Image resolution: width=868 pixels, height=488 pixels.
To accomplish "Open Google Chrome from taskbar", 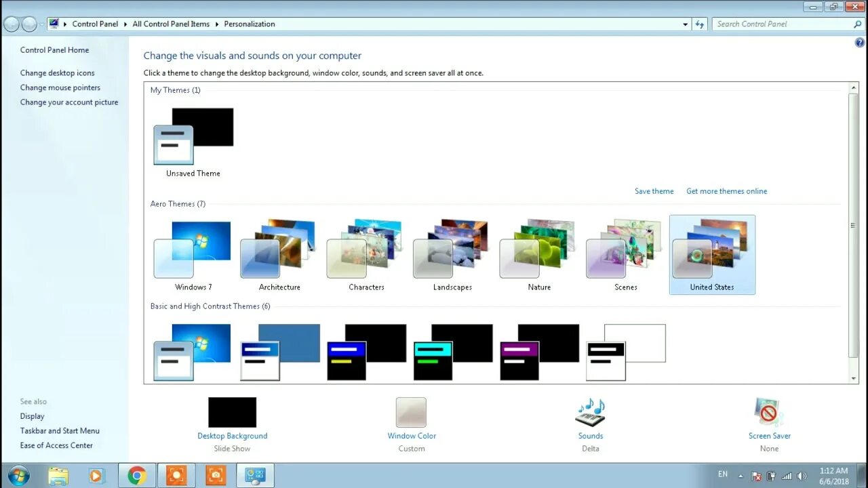I will click(137, 476).
